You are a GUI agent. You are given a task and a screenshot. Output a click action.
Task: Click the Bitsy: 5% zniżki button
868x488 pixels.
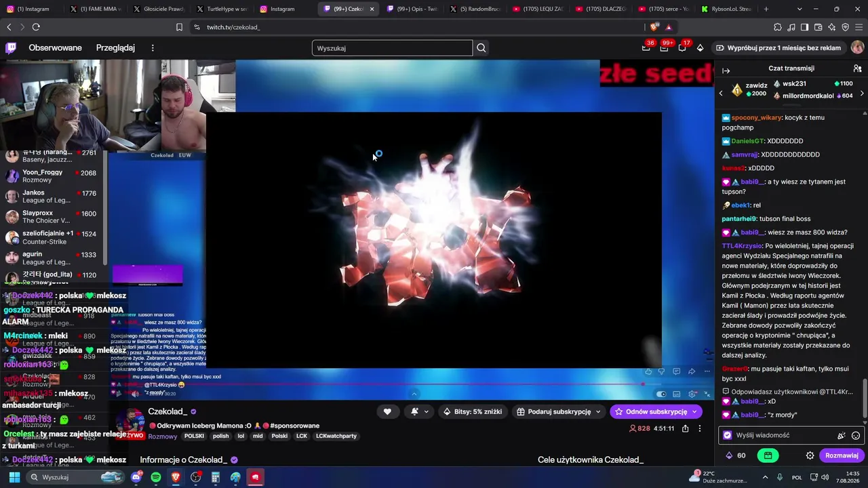pyautogui.click(x=472, y=411)
